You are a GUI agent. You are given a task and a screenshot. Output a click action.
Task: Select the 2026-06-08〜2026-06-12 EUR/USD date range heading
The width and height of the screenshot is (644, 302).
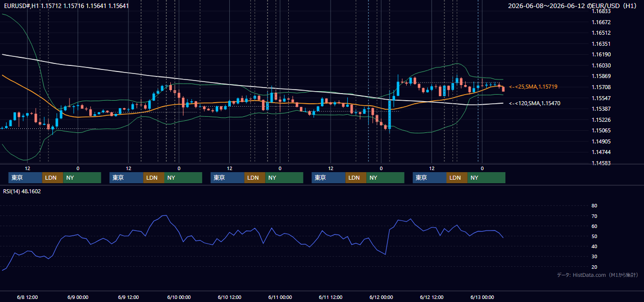click(573, 6)
